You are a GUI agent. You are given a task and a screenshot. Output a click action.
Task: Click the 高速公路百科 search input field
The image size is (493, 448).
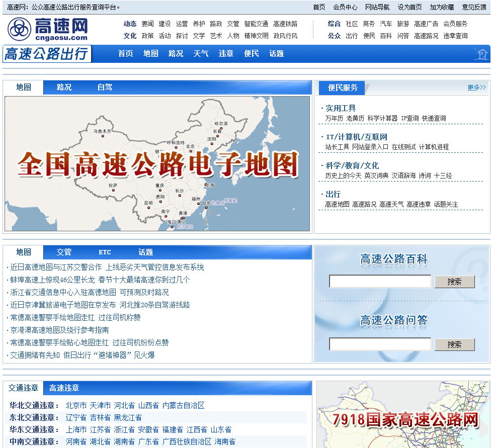[x=380, y=282]
